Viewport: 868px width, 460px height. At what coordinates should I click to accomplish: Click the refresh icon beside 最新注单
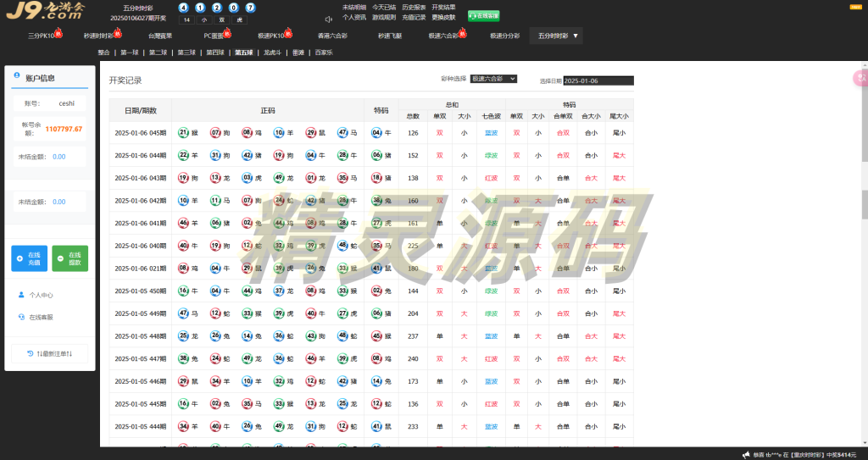click(31, 353)
